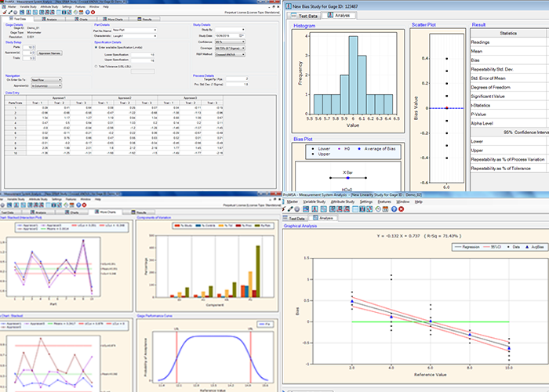The image size is (549, 392).
Task: Click Bias Study window title icon
Action: tap(288, 6)
